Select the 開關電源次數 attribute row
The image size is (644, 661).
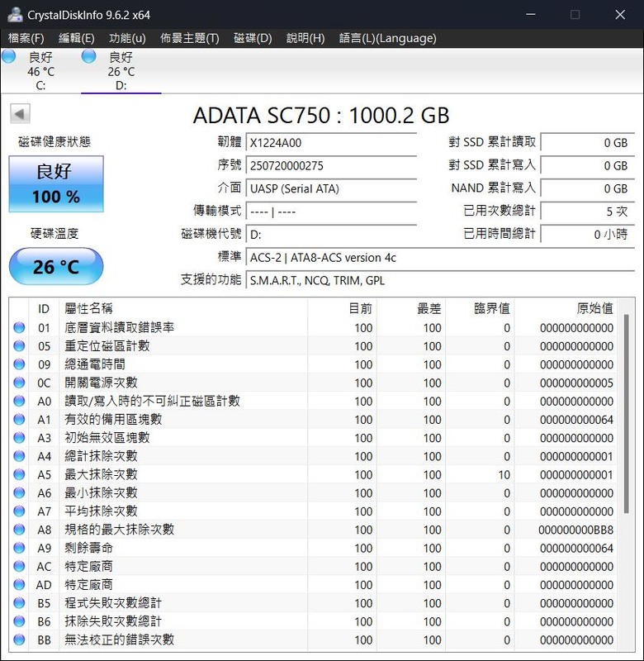coord(314,383)
